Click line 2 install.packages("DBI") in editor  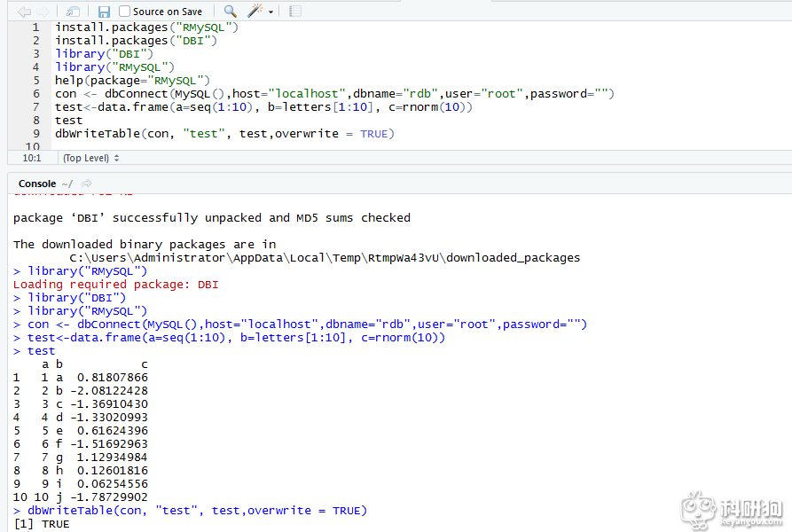(136, 41)
